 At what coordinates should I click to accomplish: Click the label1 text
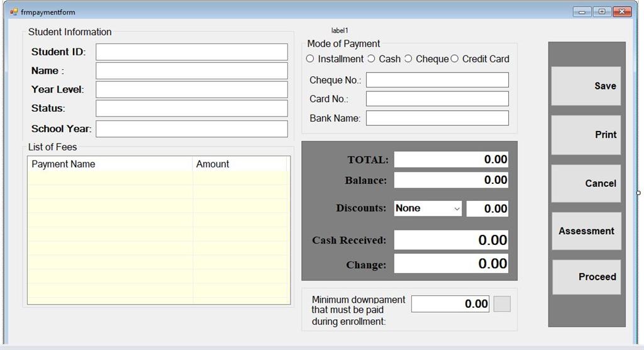pos(340,30)
